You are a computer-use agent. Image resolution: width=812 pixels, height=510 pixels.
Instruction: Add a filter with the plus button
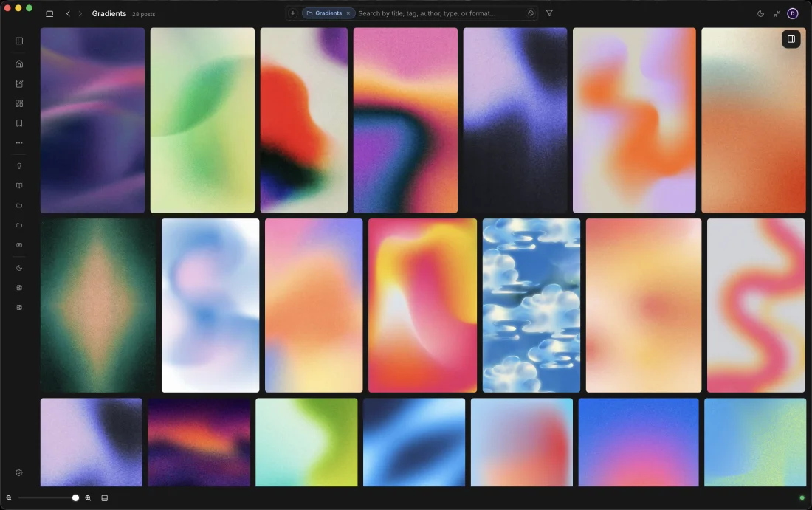(292, 13)
